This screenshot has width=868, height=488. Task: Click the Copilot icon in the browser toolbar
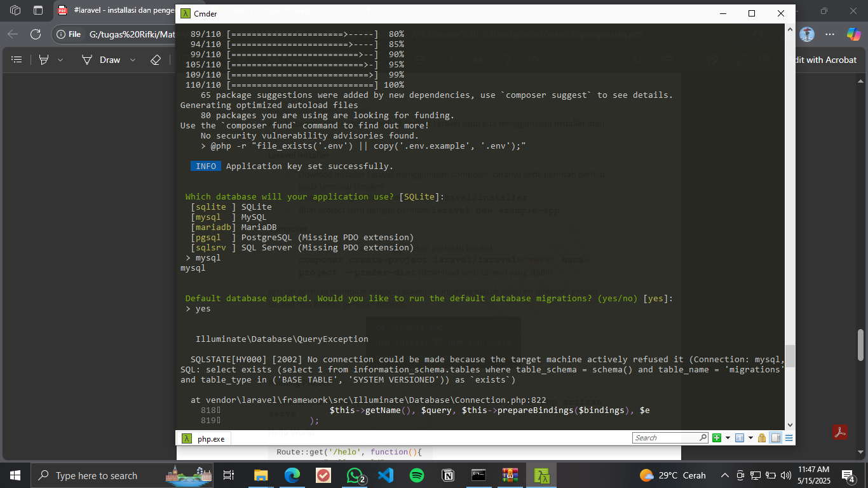pyautogui.click(x=853, y=35)
